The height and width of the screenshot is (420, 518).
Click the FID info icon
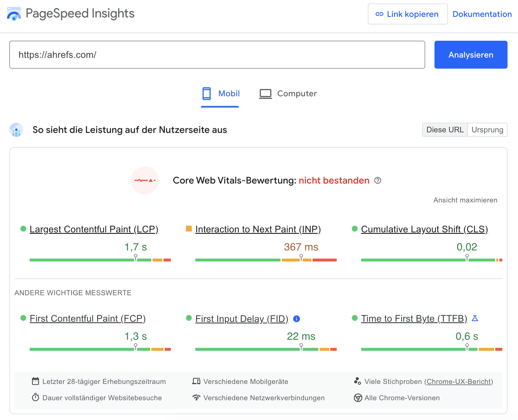coord(297,319)
